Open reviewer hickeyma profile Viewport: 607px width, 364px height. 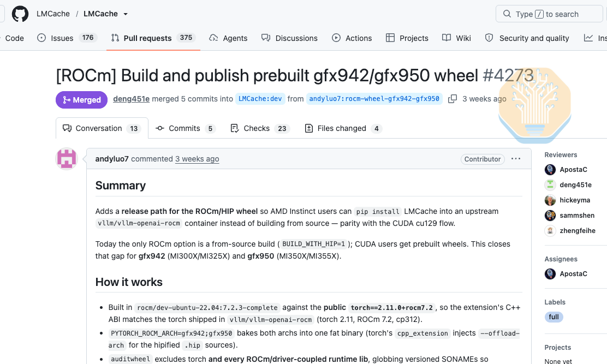(575, 200)
